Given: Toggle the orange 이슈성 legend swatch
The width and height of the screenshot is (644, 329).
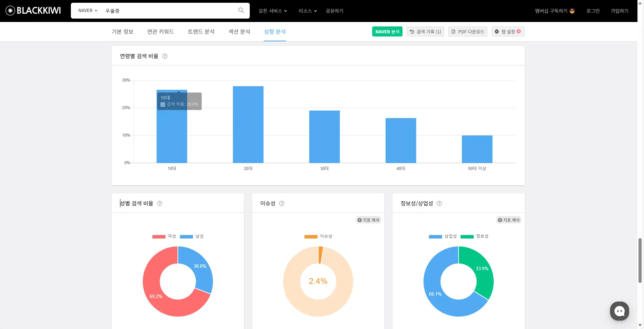Looking at the screenshot, I should pos(311,236).
